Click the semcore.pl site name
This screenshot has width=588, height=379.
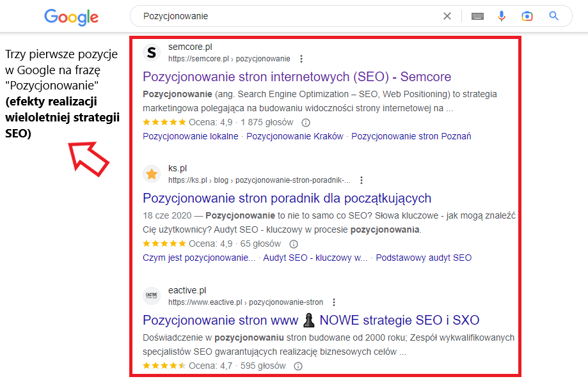(190, 47)
